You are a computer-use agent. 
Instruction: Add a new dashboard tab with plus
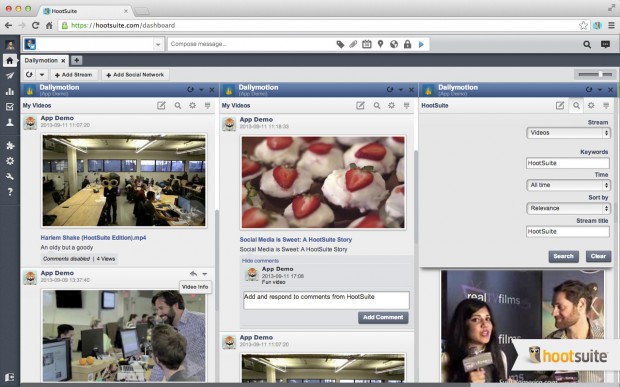[x=77, y=60]
